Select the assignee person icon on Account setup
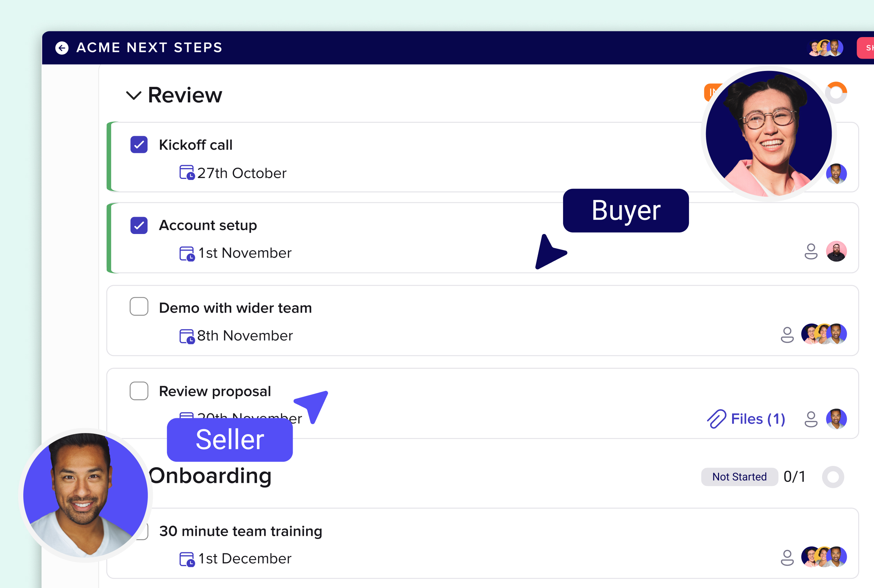Image resolution: width=874 pixels, height=588 pixels. 810,252
